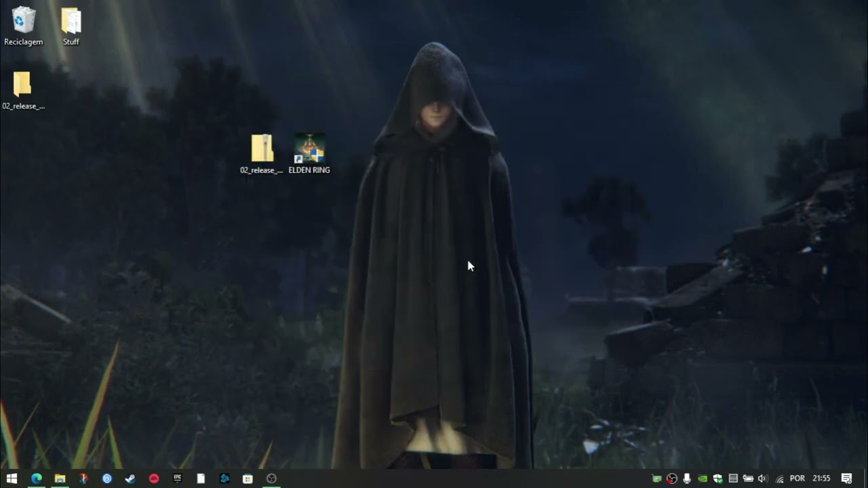The height and width of the screenshot is (488, 868).
Task: Open Epic Games Launcher from the taskbar
Action: (178, 479)
